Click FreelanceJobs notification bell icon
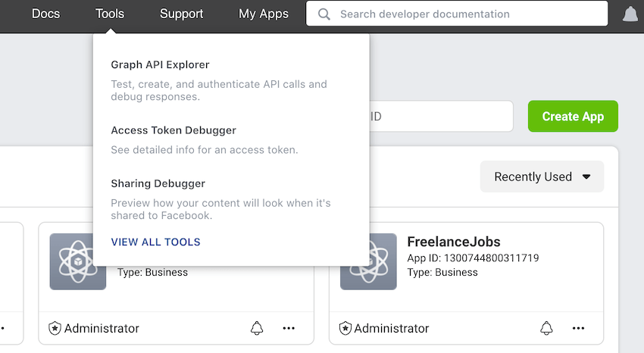The width and height of the screenshot is (644, 353). click(546, 328)
